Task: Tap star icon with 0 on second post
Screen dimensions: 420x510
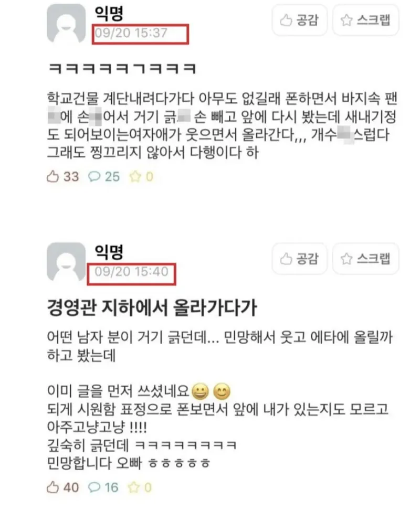Action: tap(134, 487)
